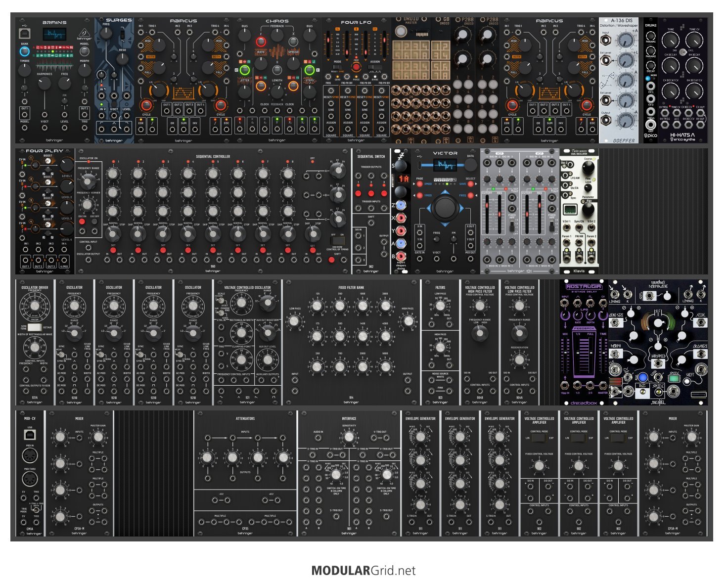Hit the red RATE button on Chaos
The width and height of the screenshot is (728, 581).
click(261, 41)
